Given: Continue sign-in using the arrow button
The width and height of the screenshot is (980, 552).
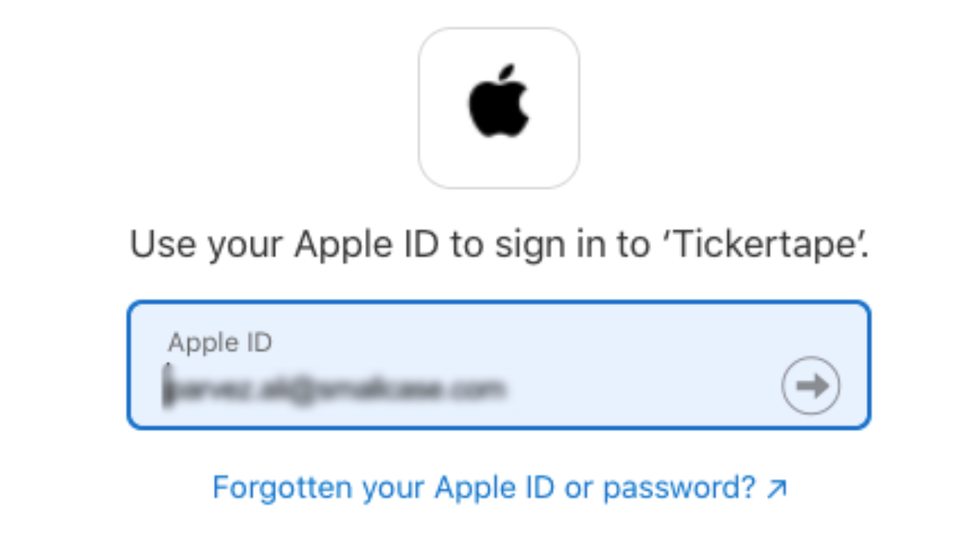Looking at the screenshot, I should pyautogui.click(x=810, y=386).
